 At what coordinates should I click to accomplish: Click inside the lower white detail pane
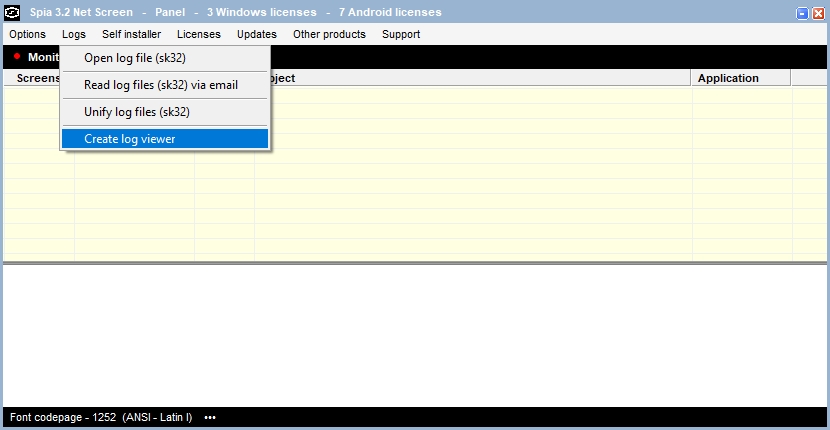[x=415, y=335]
